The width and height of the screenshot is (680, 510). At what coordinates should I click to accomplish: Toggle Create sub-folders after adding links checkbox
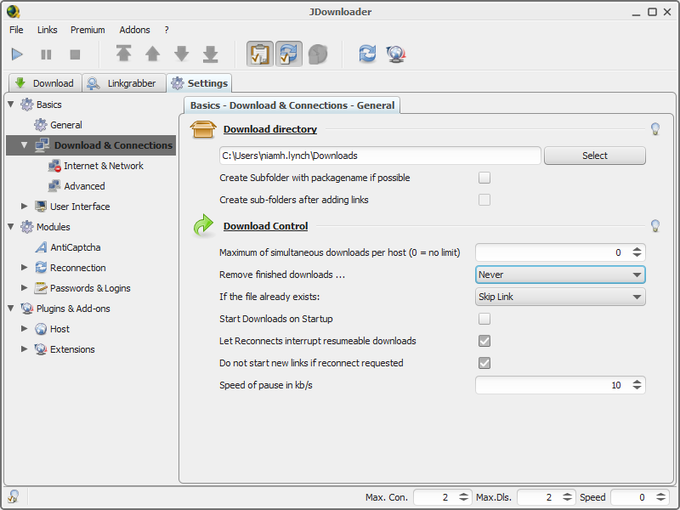(484, 200)
